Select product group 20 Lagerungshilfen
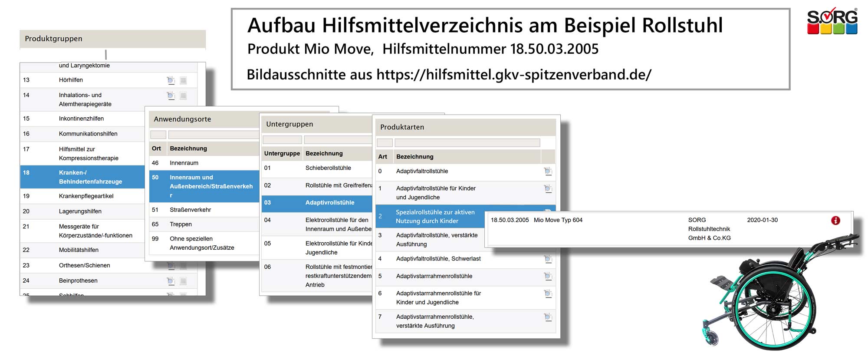Screen dimensions: 868x363 tap(82, 211)
